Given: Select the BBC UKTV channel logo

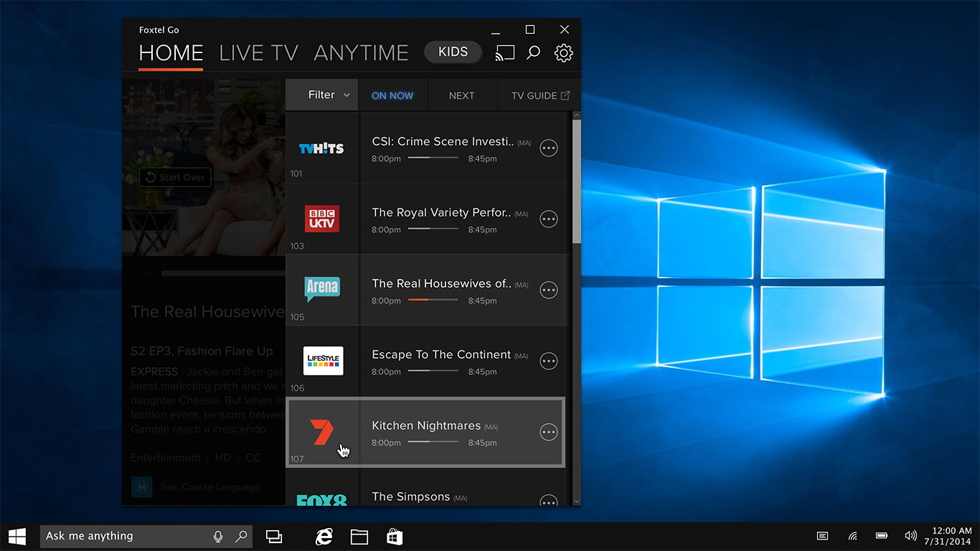Looking at the screenshot, I should point(322,218).
